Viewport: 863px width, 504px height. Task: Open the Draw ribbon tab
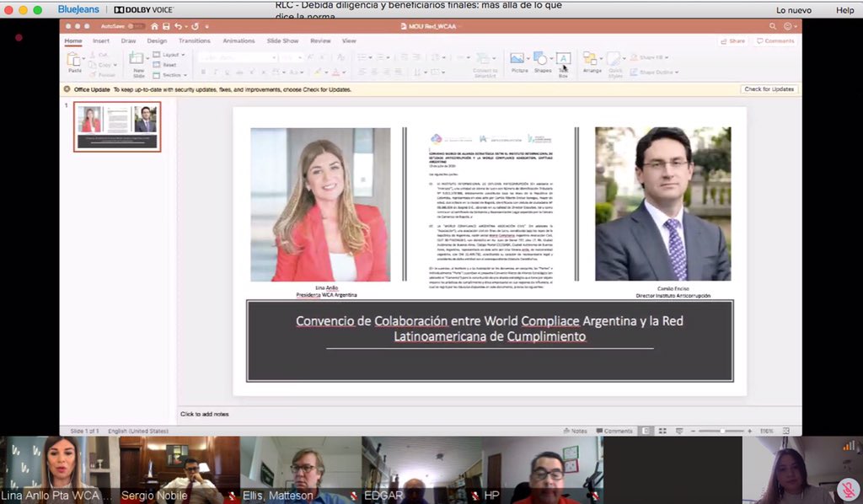tap(128, 40)
